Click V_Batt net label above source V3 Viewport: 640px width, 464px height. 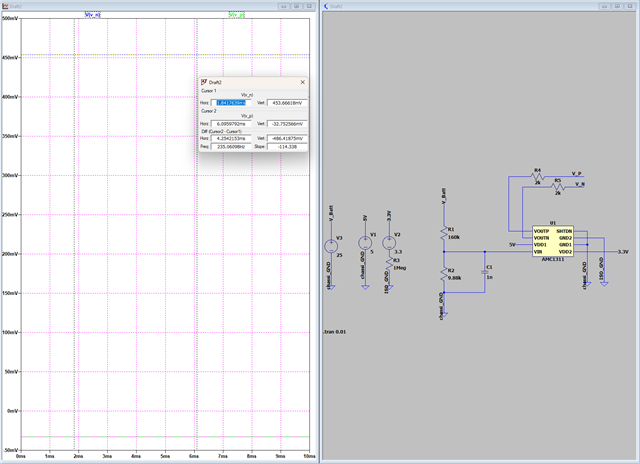pos(331,213)
